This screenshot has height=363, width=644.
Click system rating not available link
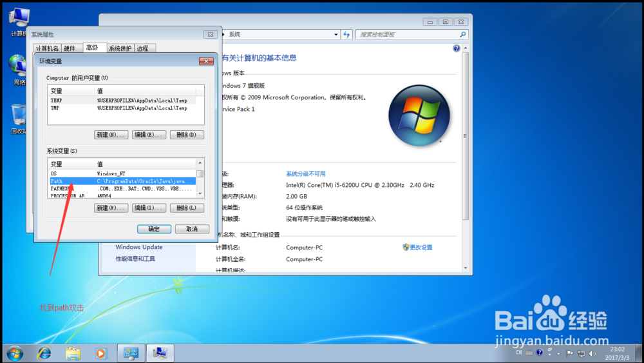[x=305, y=174]
